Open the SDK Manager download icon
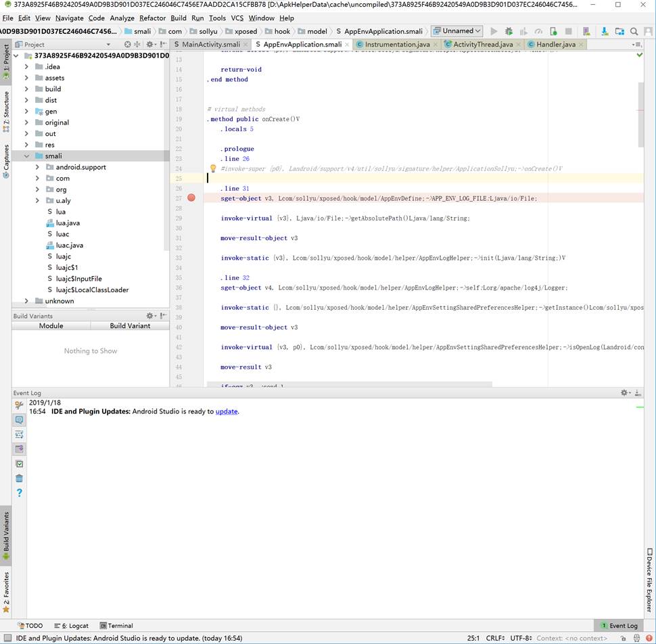The image size is (656, 644). click(605, 31)
